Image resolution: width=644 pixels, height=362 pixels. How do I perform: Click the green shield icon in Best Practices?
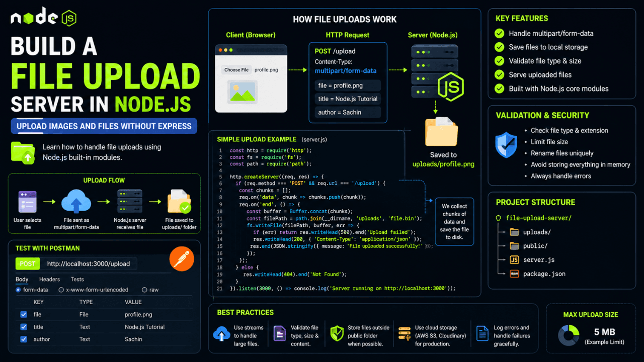(x=337, y=334)
